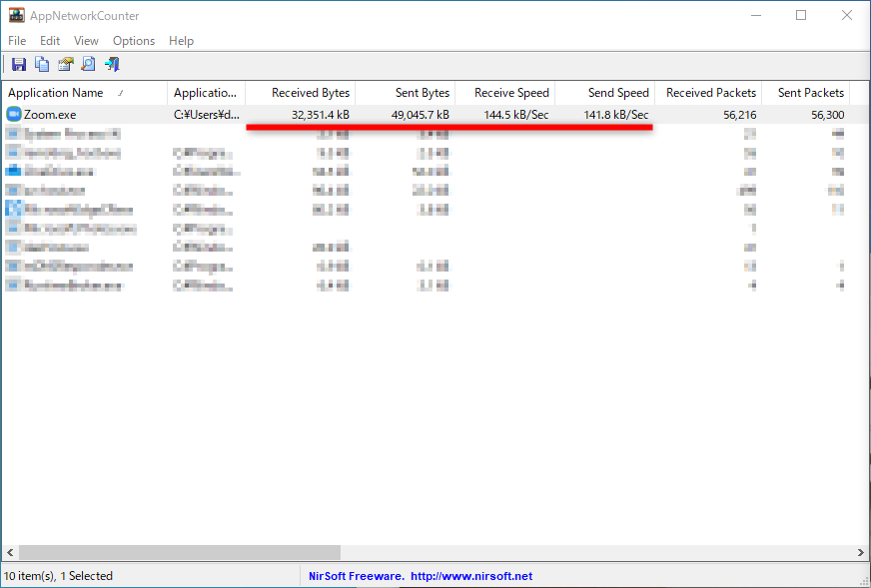Select the Zoom.exe row name
Viewport: 871px width, 588px height.
coord(50,115)
